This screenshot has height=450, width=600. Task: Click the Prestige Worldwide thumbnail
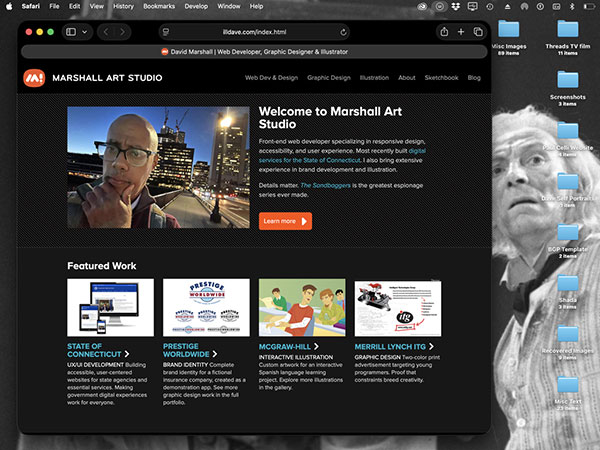(204, 308)
